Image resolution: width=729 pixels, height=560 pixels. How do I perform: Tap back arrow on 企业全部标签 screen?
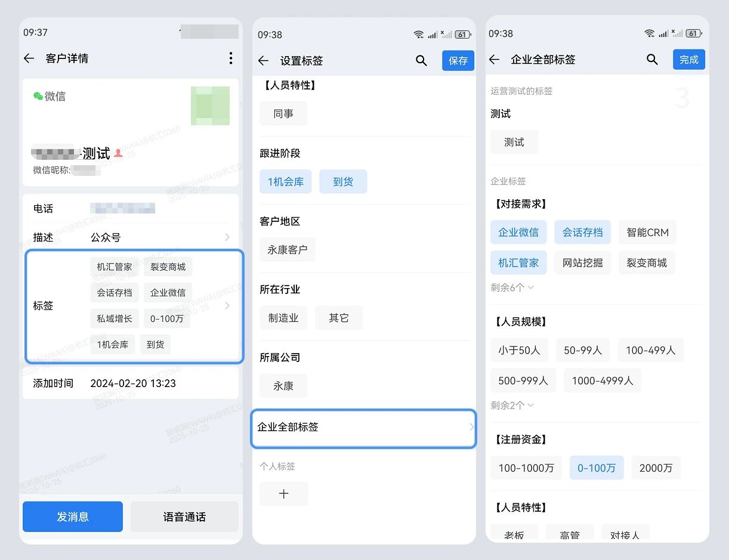(494, 60)
